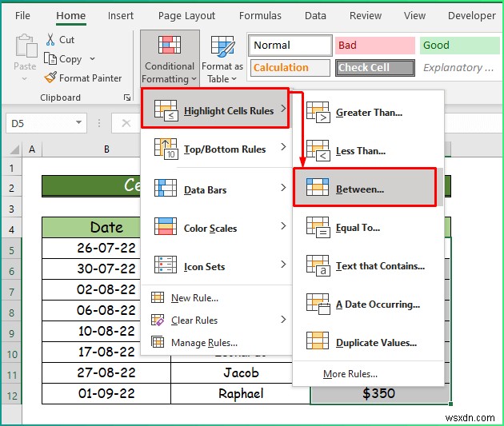Select the $350 cell
The width and height of the screenshot is (504, 426).
380,393
